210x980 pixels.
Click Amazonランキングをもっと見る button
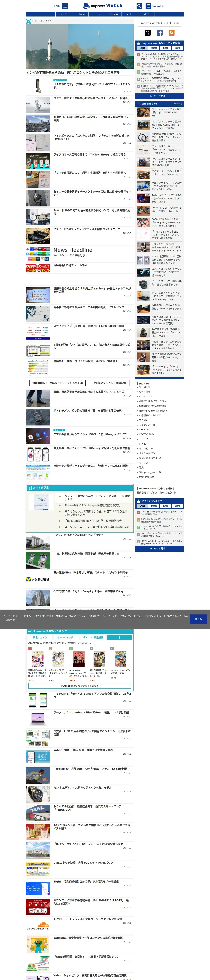coord(80,686)
